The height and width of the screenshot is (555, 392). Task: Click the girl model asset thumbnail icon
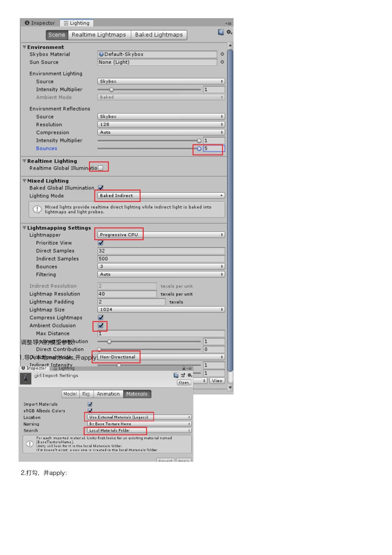click(x=26, y=378)
